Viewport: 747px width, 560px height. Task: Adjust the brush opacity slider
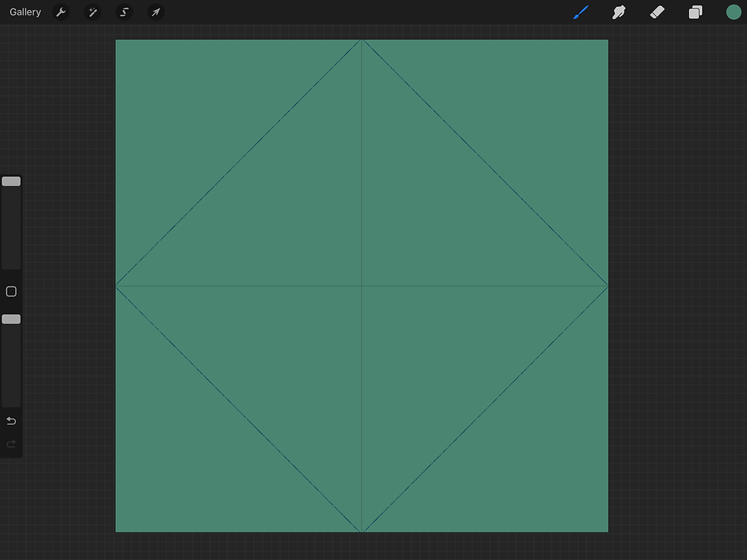click(x=11, y=318)
